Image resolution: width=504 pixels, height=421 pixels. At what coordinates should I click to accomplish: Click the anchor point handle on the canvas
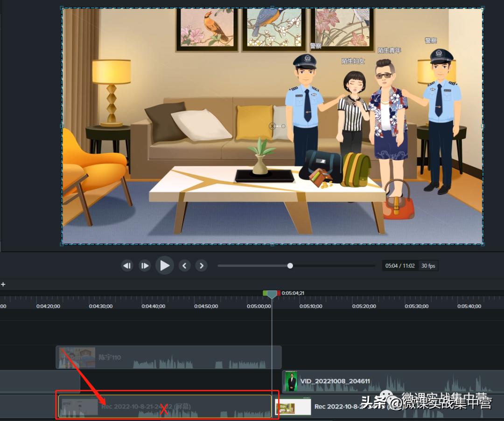tap(273, 125)
